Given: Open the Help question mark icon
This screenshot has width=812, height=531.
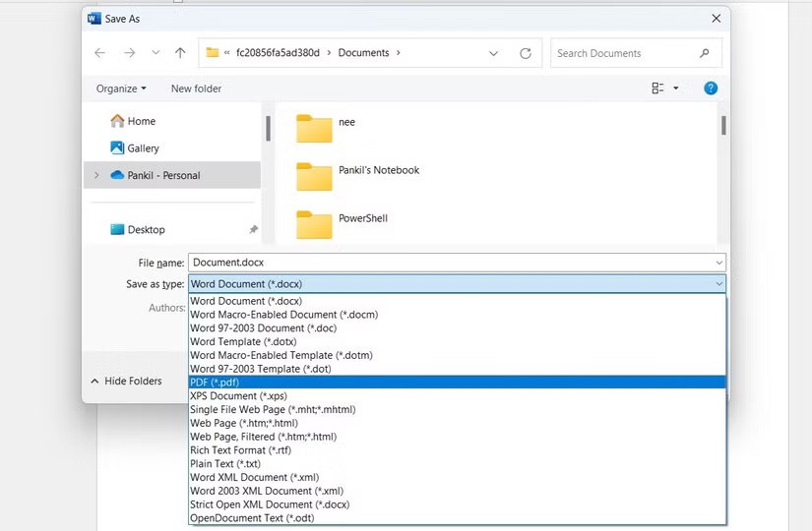Looking at the screenshot, I should 711,88.
